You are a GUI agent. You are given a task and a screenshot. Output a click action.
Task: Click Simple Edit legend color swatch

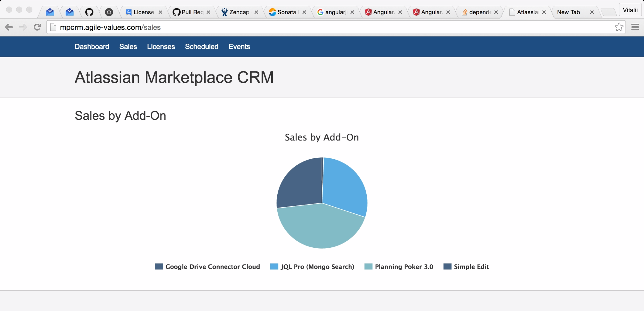click(447, 267)
